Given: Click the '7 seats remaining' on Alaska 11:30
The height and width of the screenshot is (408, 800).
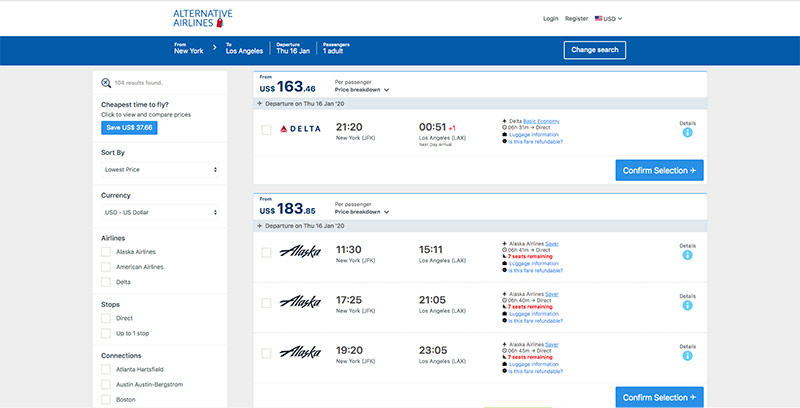Looking at the screenshot, I should [530, 257].
